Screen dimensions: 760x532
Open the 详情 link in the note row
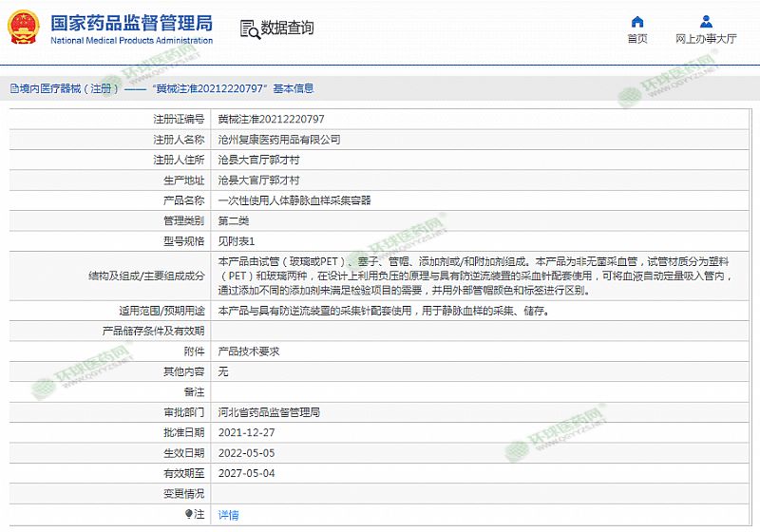point(228,514)
